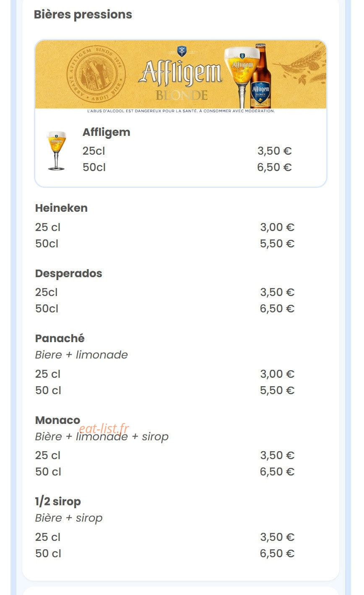Viewport: 364px width, 595px height.
Task: Select the Panaché item title
Action: click(60, 338)
